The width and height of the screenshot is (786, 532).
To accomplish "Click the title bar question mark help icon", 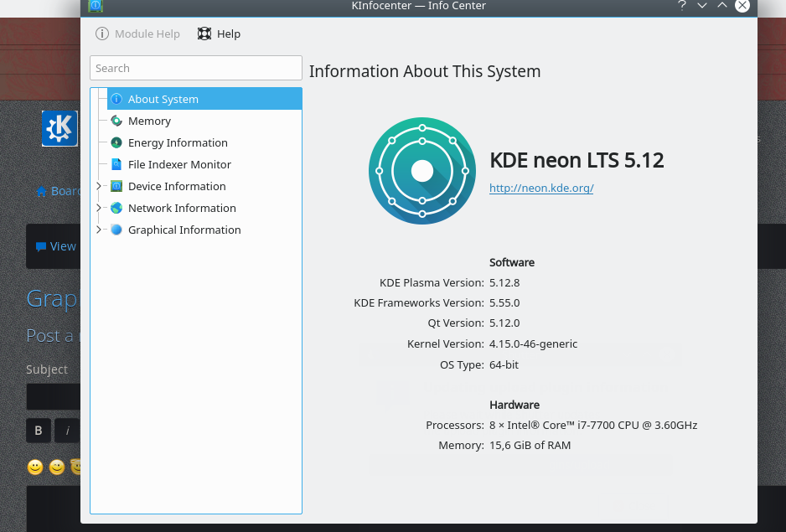I will (x=682, y=6).
